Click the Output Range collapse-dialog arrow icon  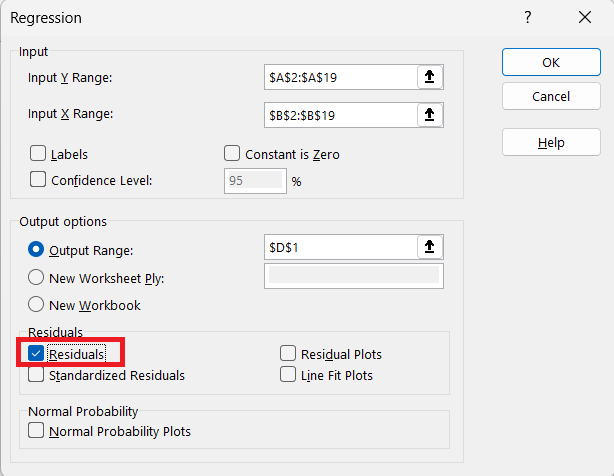430,247
